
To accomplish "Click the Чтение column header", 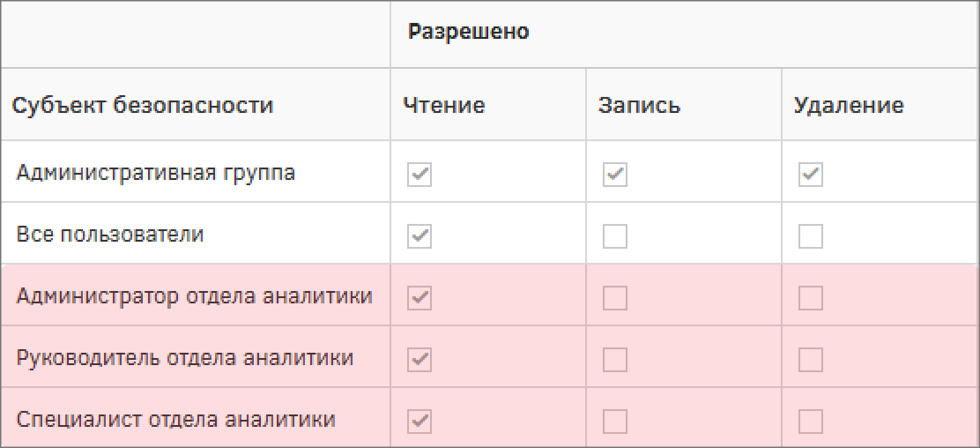I will pyautogui.click(x=444, y=106).
